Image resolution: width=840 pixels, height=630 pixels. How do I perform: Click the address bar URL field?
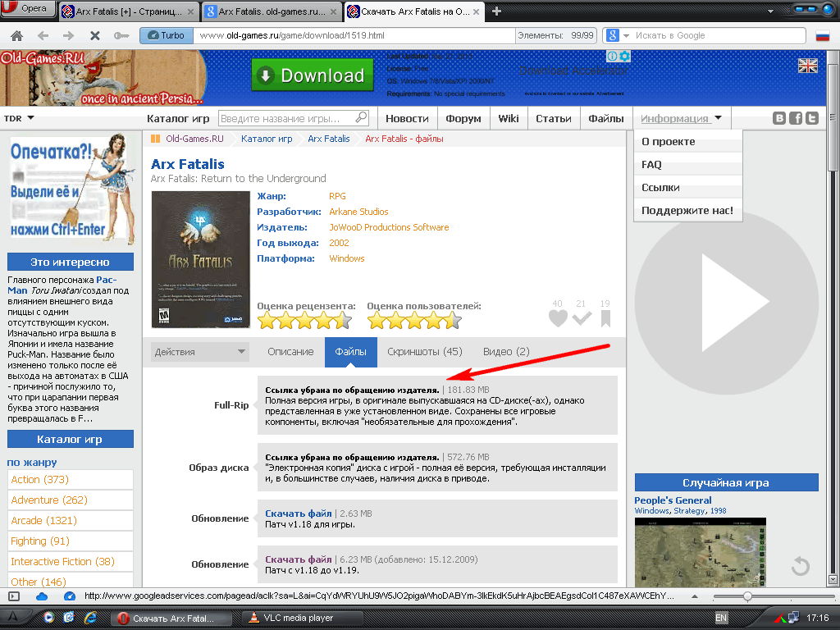point(354,35)
